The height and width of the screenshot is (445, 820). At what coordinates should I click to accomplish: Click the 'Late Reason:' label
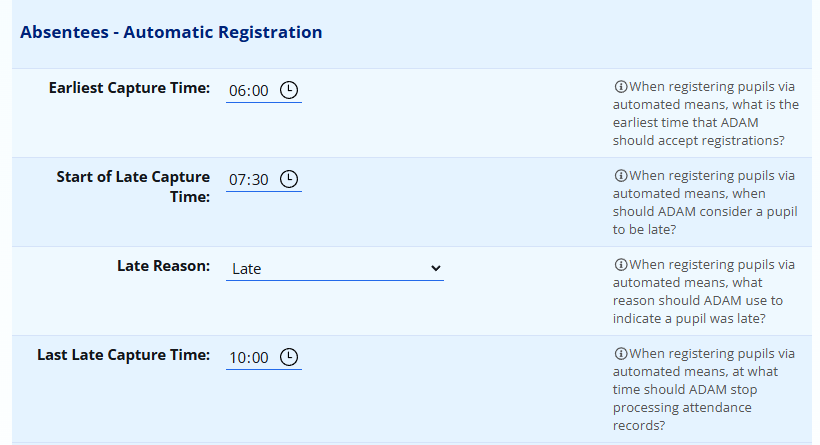coord(164,266)
